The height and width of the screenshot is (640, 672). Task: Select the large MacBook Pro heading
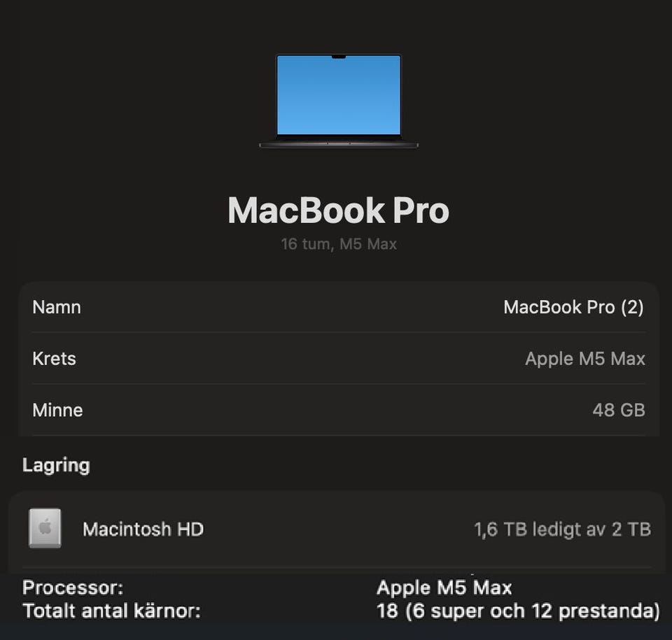click(339, 211)
